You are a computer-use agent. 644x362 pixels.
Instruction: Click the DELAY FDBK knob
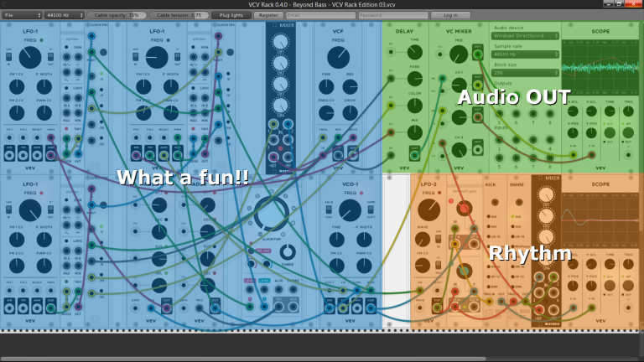414,79
